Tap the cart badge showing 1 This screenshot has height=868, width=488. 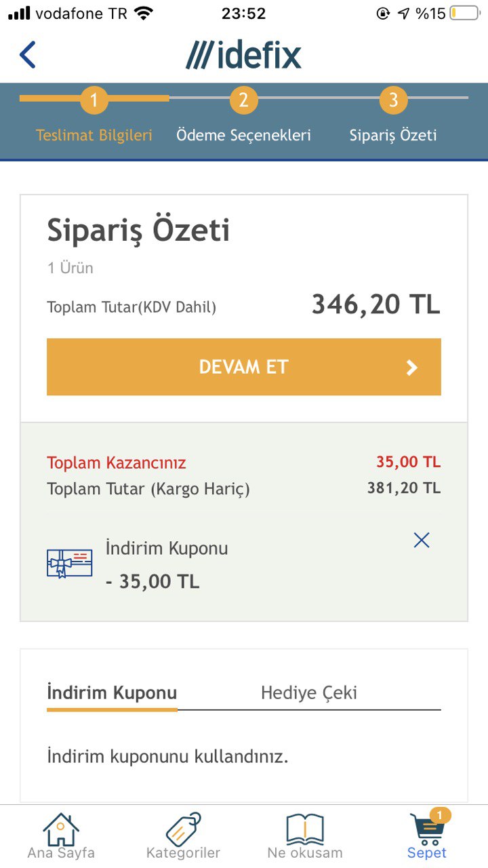point(440,814)
